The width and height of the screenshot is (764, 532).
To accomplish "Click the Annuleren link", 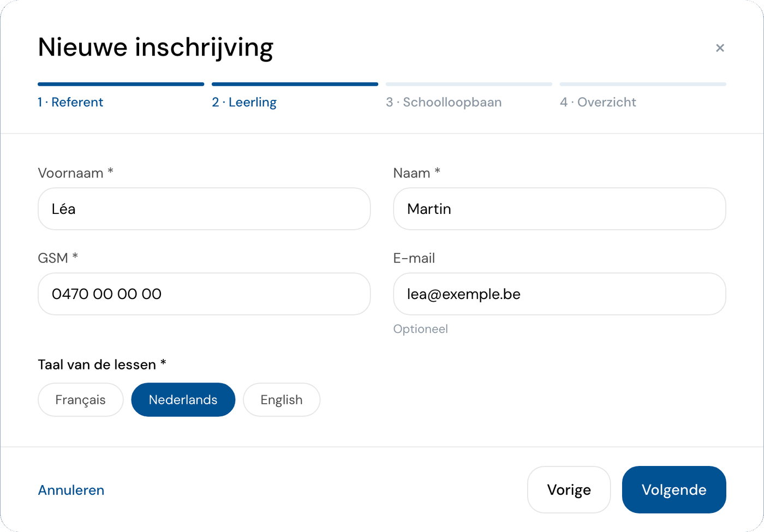I will [x=71, y=490].
